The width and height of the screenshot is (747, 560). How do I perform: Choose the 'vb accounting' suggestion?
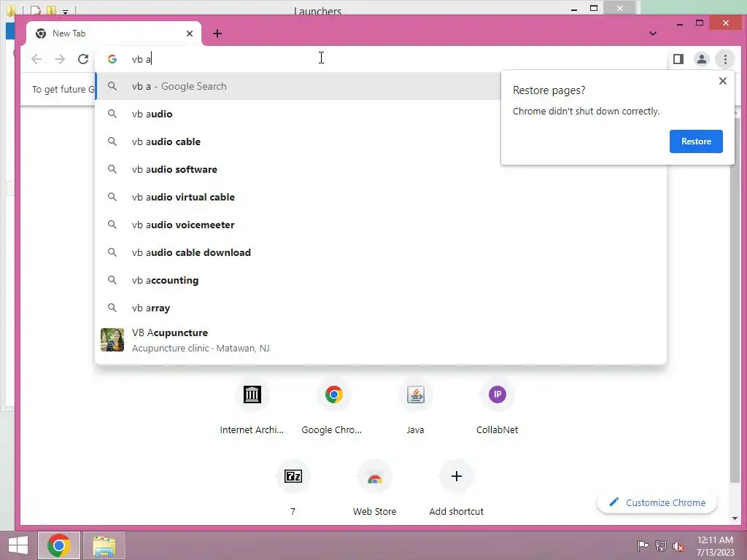[381, 280]
